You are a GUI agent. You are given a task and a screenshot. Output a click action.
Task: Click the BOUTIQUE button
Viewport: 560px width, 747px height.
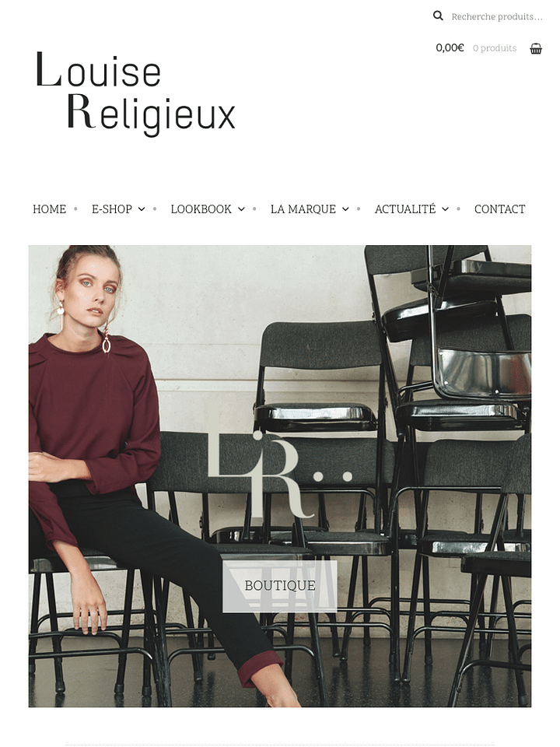(280, 586)
